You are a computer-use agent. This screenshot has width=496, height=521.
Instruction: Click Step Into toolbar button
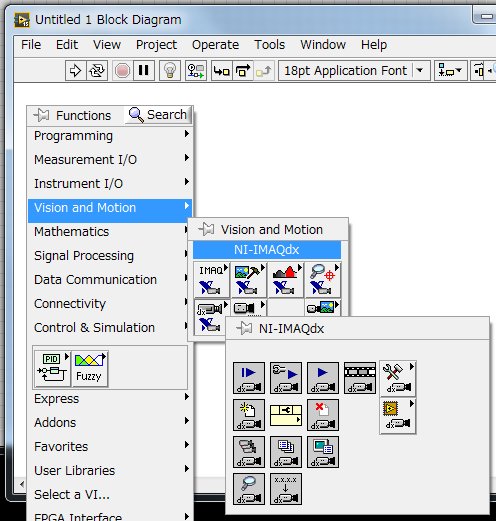click(222, 70)
